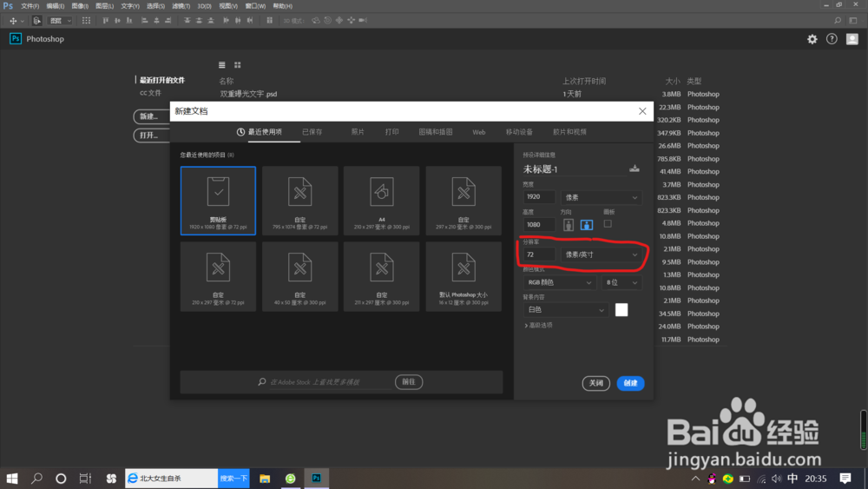
Task: Pick the white background color swatch
Action: point(621,309)
